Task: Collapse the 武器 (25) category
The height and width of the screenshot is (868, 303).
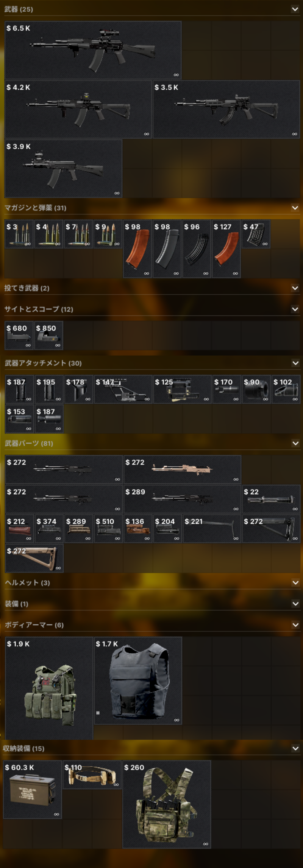Action: tap(295, 9)
